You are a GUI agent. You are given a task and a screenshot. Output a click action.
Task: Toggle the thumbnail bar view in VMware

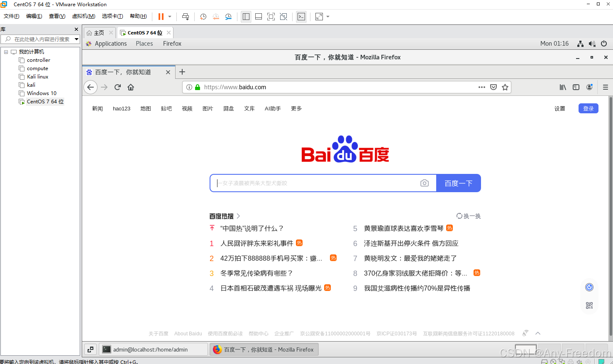point(259,17)
